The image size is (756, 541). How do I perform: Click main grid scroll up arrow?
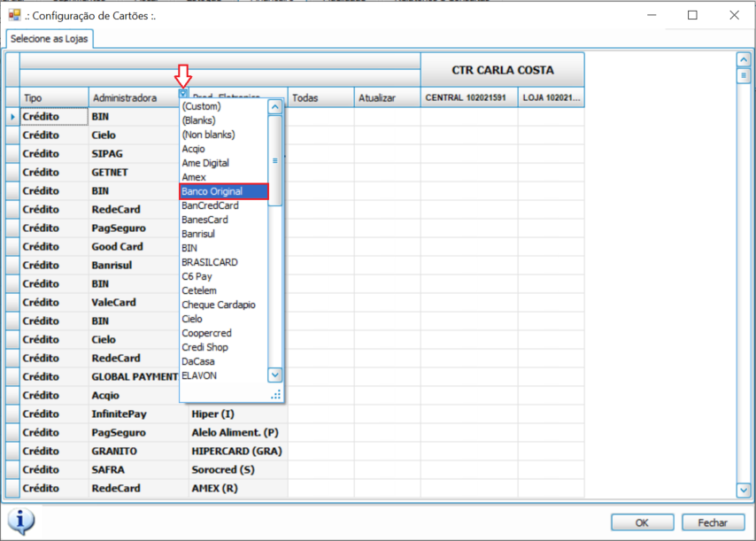pos(744,59)
